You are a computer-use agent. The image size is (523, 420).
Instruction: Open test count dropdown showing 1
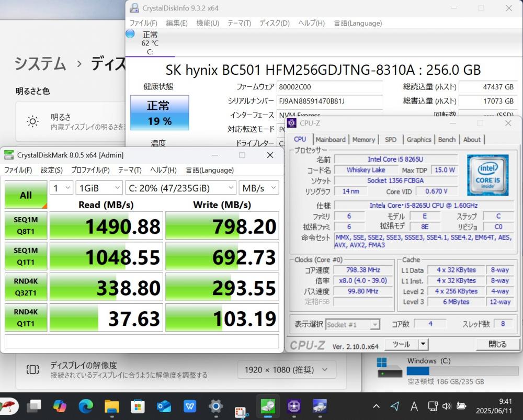(61, 188)
